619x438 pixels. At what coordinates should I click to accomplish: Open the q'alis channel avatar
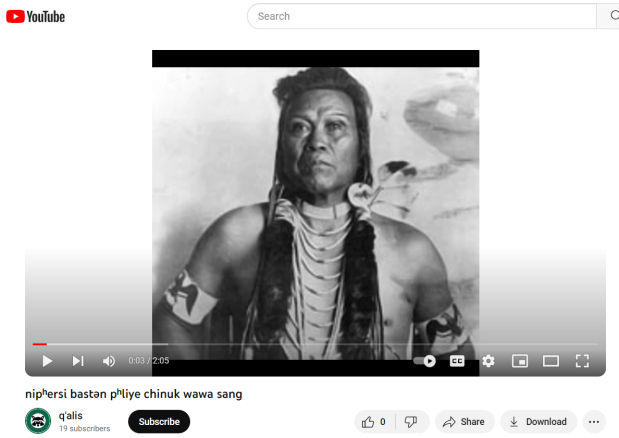(38, 421)
